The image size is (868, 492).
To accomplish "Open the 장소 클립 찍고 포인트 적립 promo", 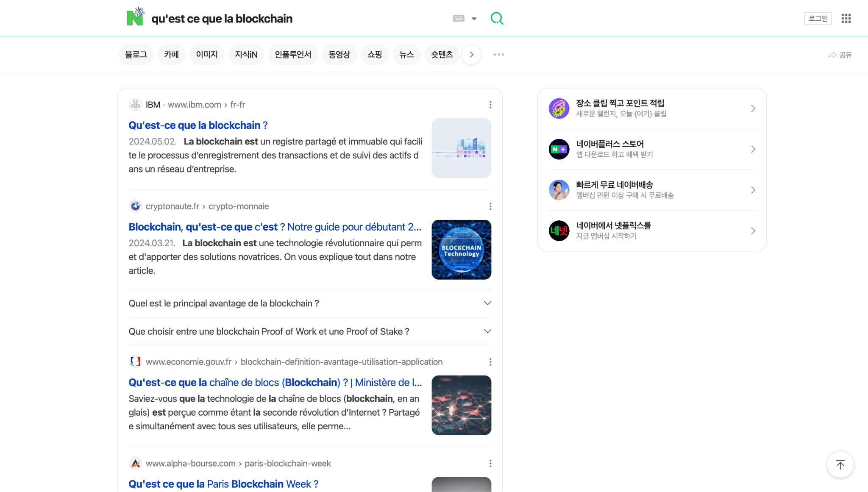I will click(x=652, y=108).
